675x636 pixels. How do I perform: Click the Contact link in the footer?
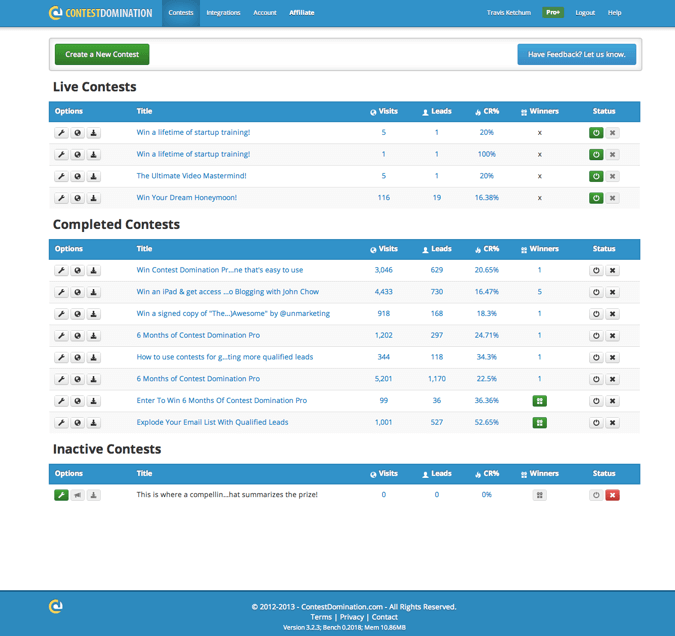coord(384,617)
